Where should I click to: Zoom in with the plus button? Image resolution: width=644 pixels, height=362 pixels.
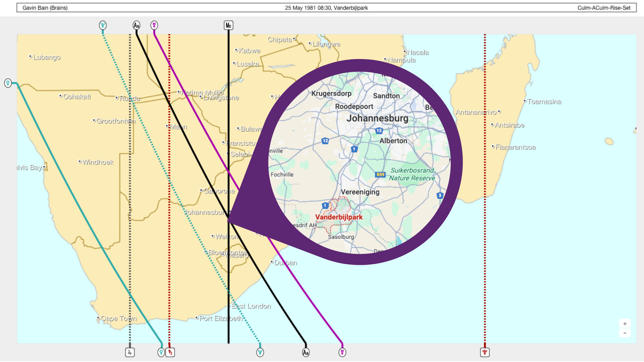coord(625,324)
